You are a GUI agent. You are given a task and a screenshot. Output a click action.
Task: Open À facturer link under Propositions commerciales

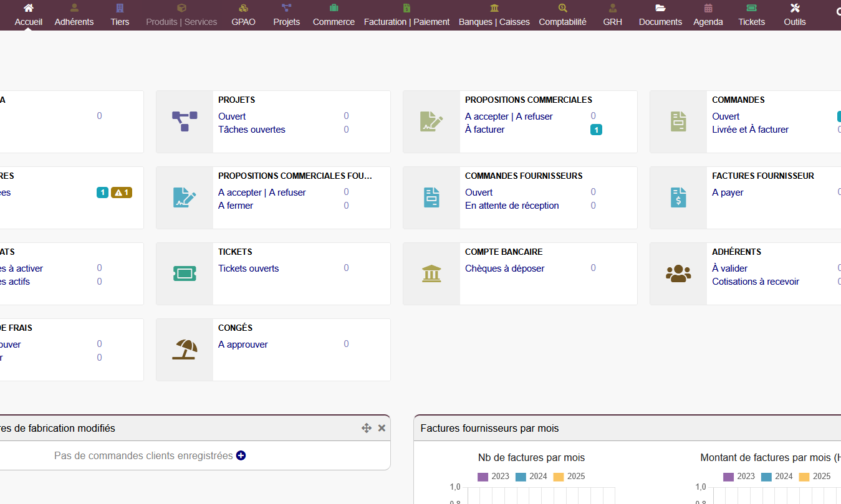tap(485, 130)
